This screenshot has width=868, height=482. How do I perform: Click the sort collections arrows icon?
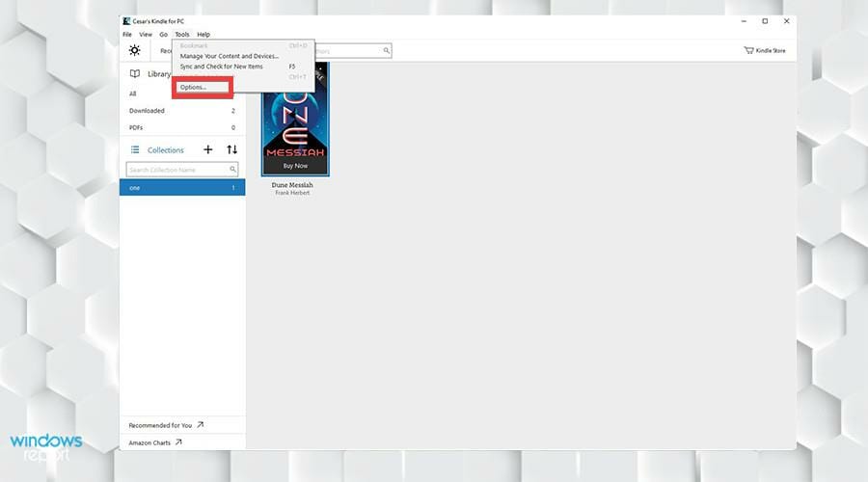click(231, 149)
